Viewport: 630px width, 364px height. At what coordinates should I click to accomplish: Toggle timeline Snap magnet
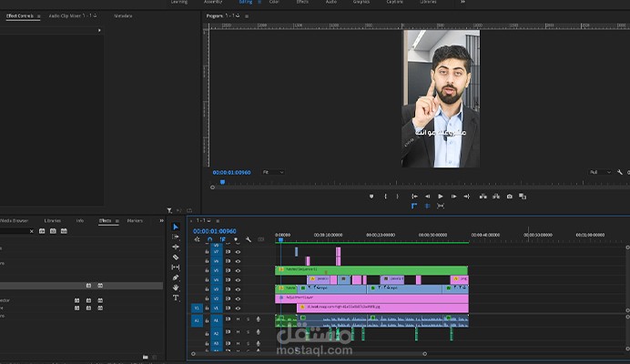pyautogui.click(x=209, y=239)
